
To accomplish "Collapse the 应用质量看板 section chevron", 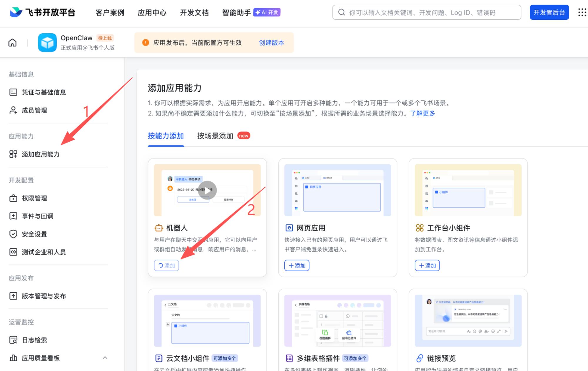I will [x=105, y=358].
